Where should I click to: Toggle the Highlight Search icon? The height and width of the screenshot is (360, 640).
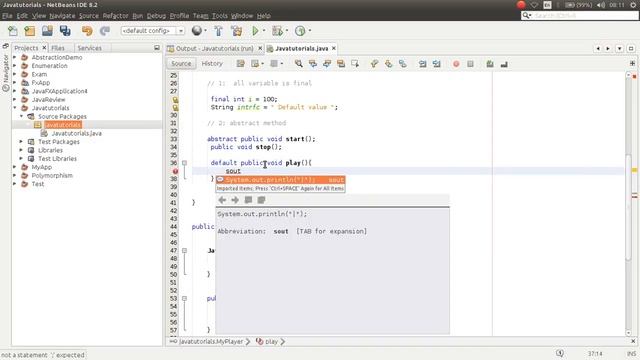click(x=341, y=64)
